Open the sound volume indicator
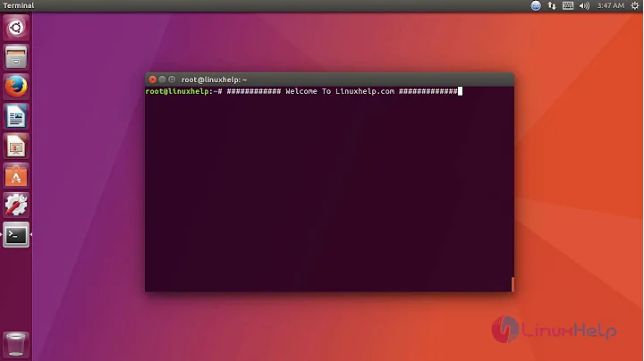644x361 pixels. (584, 5)
